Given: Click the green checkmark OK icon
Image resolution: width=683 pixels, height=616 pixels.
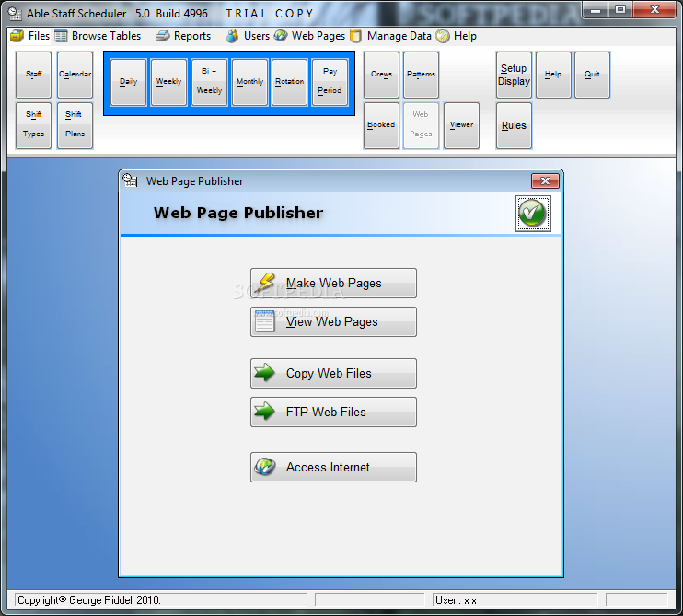Looking at the screenshot, I should click(533, 214).
